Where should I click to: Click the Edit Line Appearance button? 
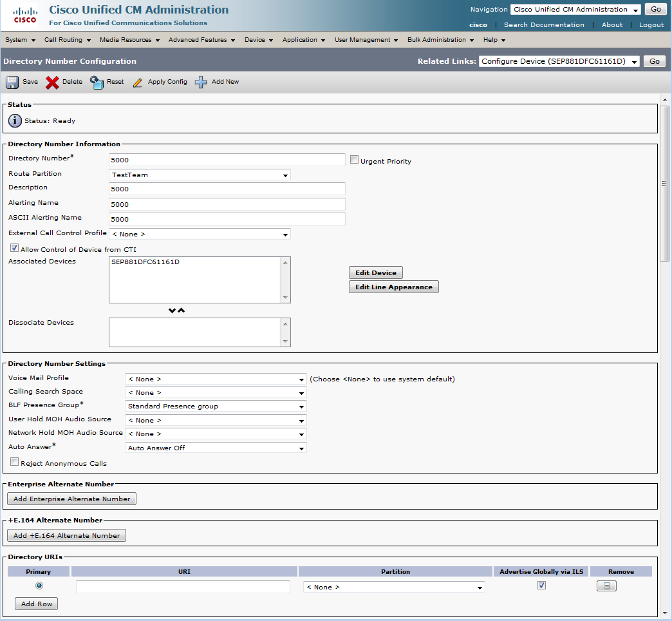[393, 287]
